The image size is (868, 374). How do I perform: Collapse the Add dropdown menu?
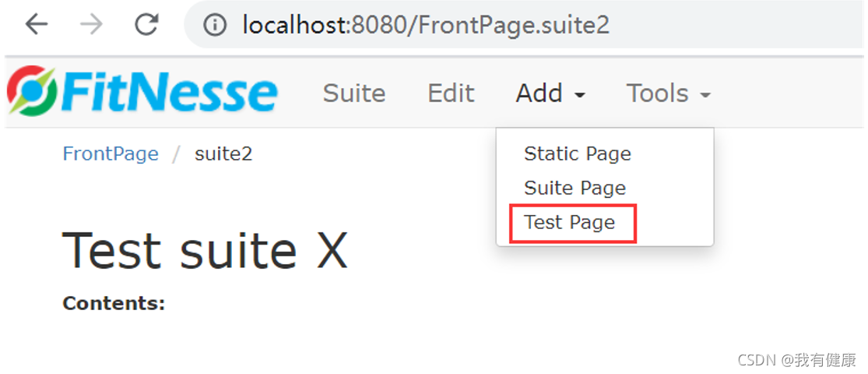click(x=551, y=93)
